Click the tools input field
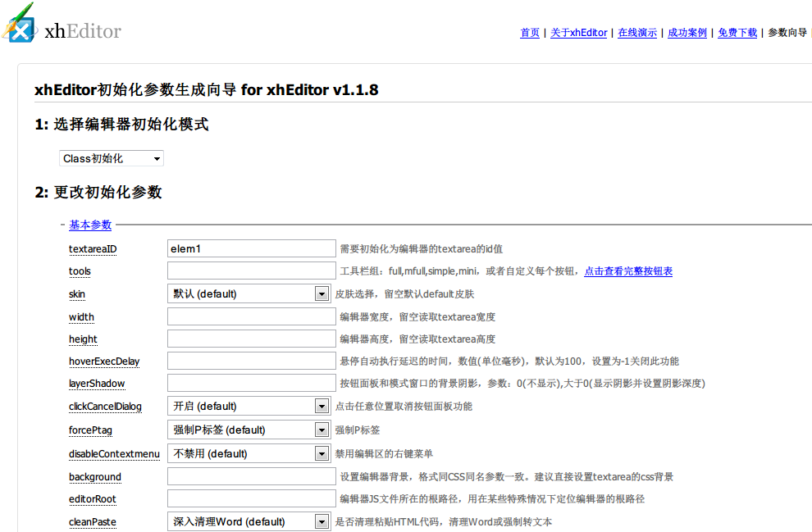Viewport: 812px width, 532px height. click(x=251, y=271)
